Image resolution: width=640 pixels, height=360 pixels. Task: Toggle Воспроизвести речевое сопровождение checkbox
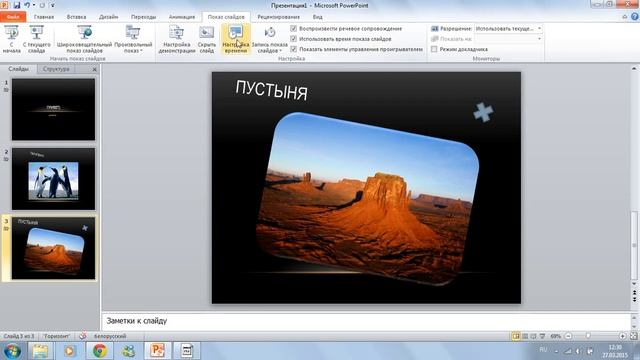tap(293, 29)
